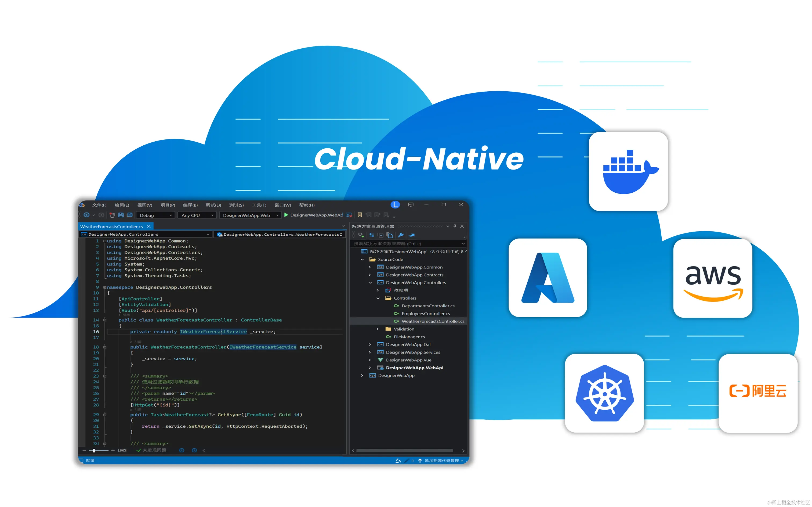Collapse the namespace block at line 9

pyautogui.click(x=105, y=287)
